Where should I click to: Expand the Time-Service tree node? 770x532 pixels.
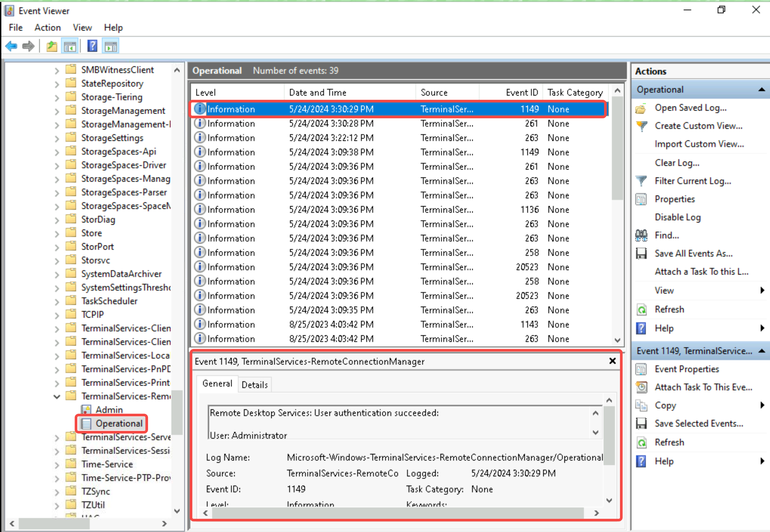[x=57, y=465]
